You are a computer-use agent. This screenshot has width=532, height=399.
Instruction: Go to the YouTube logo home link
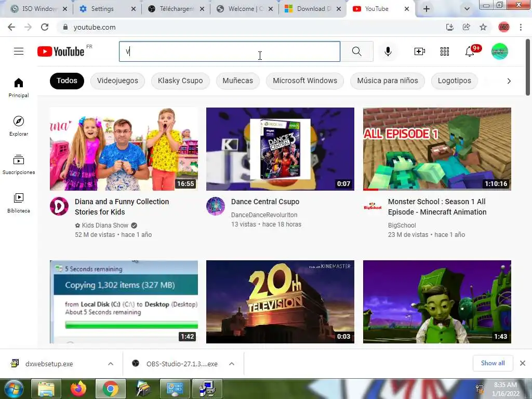click(x=61, y=51)
